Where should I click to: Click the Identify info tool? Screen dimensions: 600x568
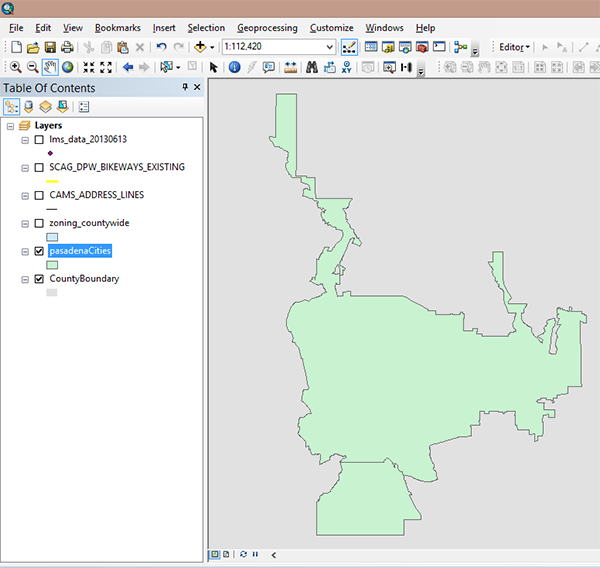(234, 67)
